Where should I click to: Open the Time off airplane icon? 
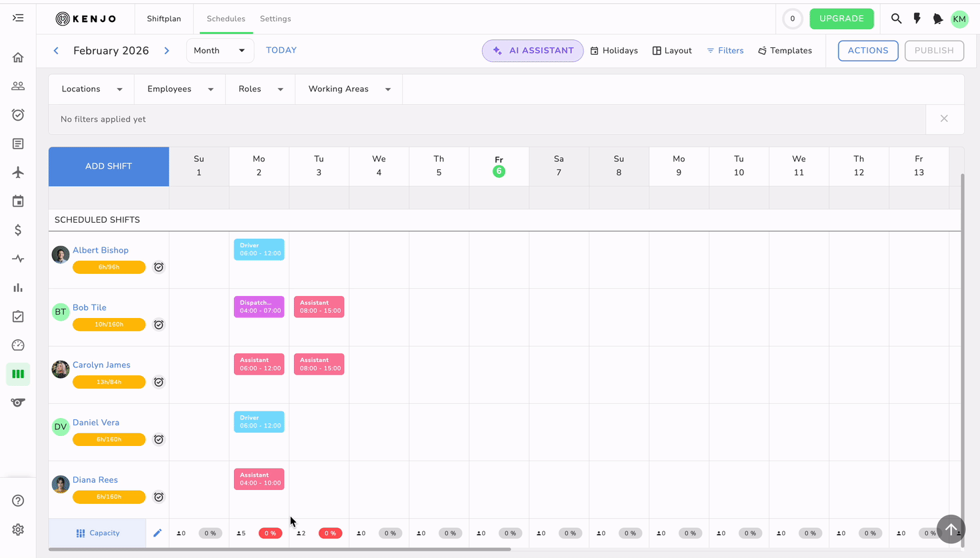pos(18,172)
